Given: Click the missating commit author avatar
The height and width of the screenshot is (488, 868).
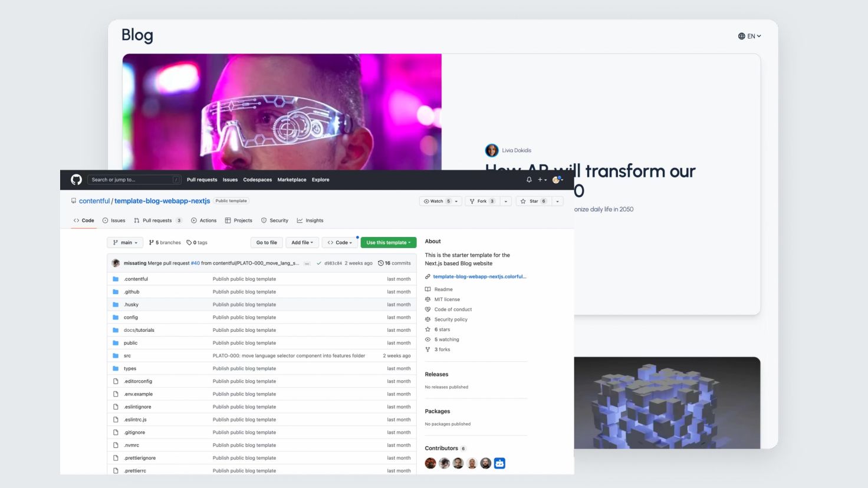Looking at the screenshot, I should coord(116,263).
